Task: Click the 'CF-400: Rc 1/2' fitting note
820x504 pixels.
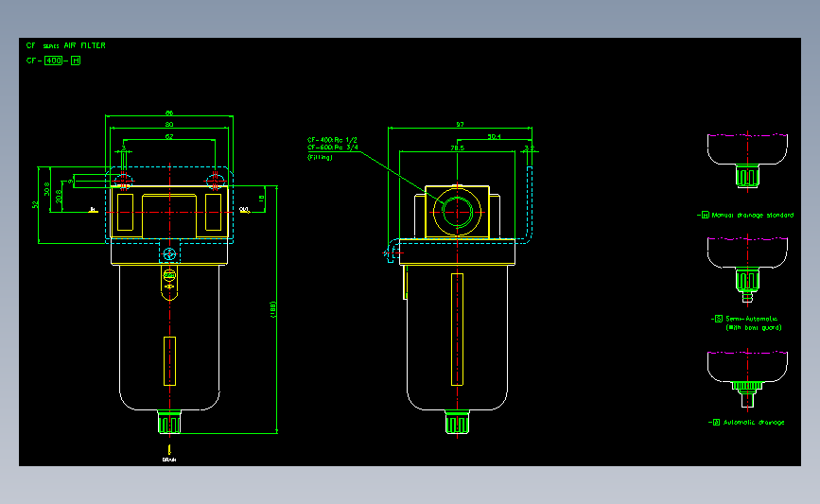Action: [x=332, y=140]
